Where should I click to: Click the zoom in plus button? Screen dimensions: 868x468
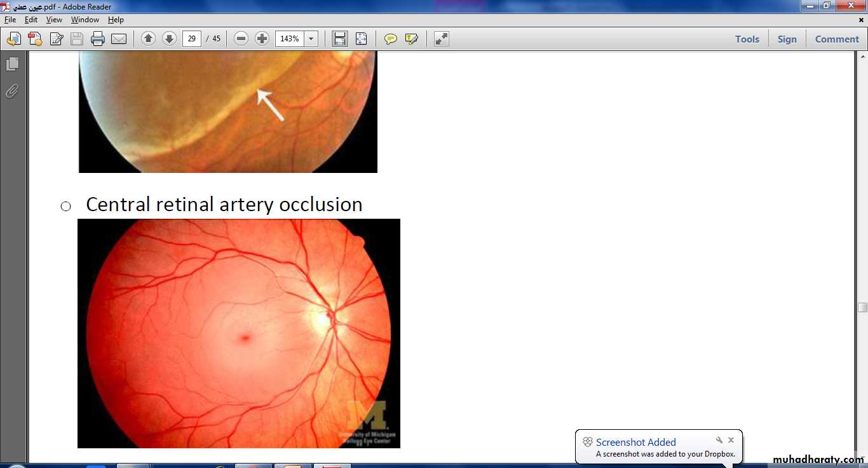262,39
